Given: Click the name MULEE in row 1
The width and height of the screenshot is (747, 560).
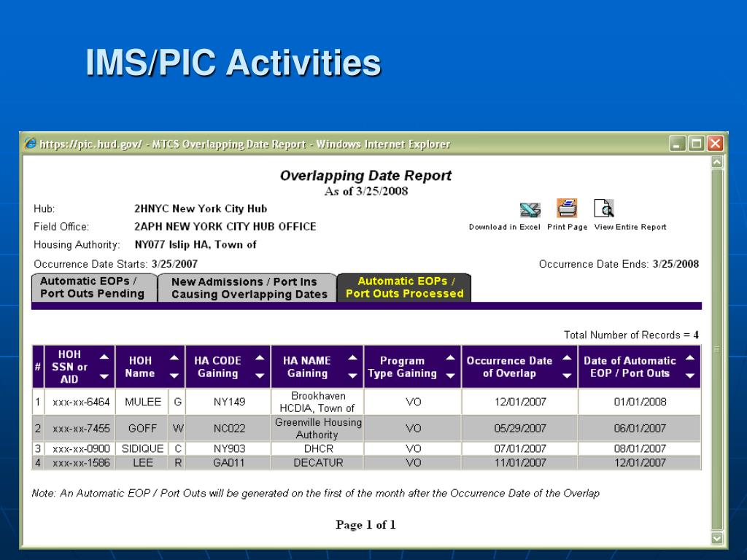Looking at the screenshot, I should (143, 402).
